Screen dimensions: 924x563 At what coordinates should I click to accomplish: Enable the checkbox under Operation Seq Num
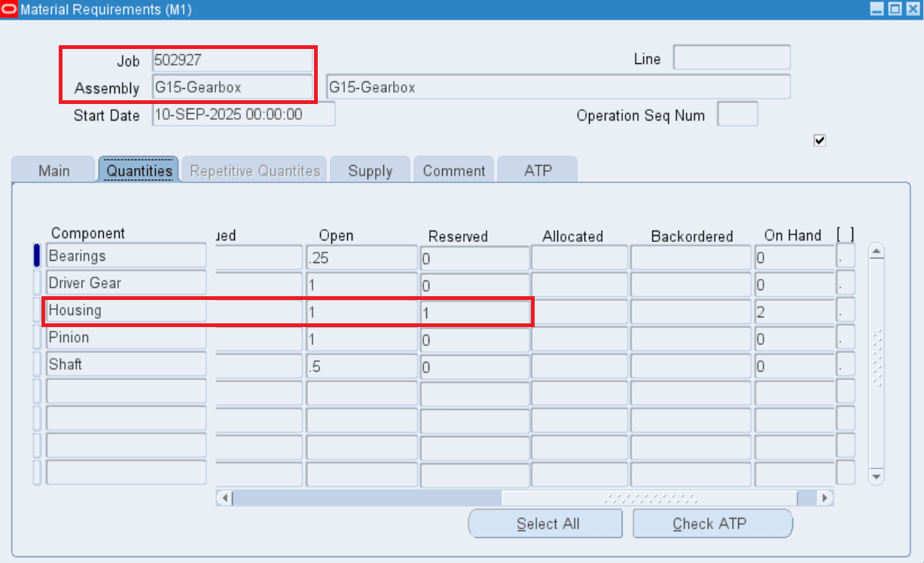tap(819, 140)
